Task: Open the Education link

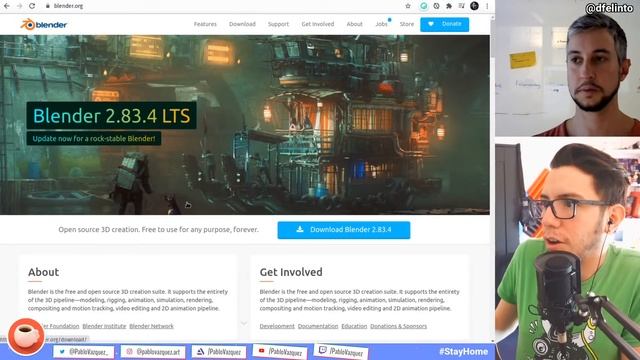Action: (354, 326)
